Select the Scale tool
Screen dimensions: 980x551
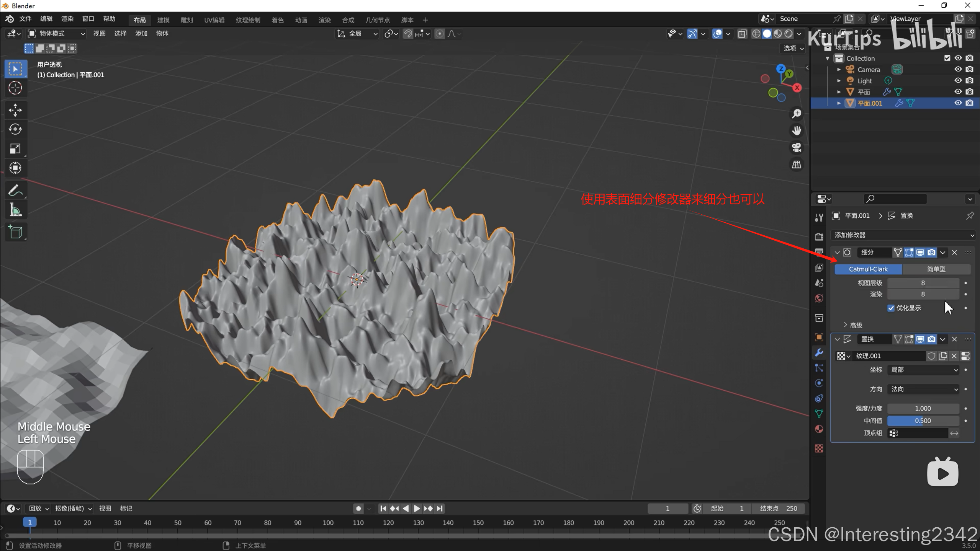[15, 149]
